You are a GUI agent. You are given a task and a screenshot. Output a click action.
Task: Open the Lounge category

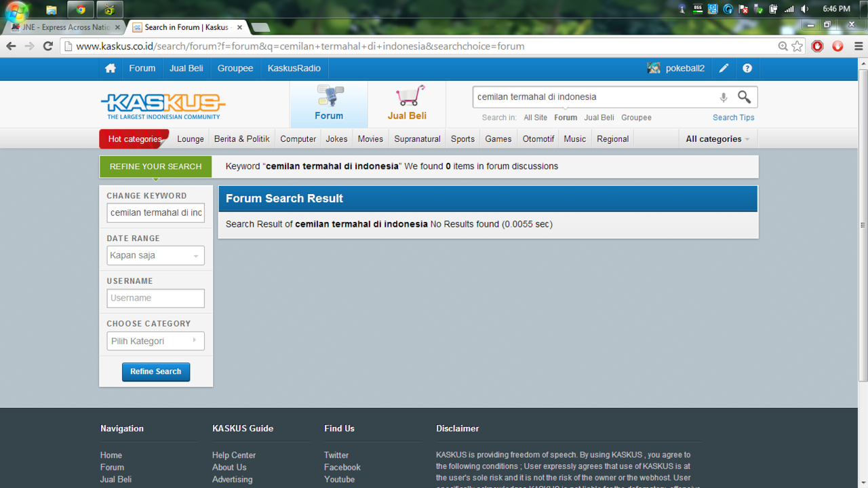191,139
